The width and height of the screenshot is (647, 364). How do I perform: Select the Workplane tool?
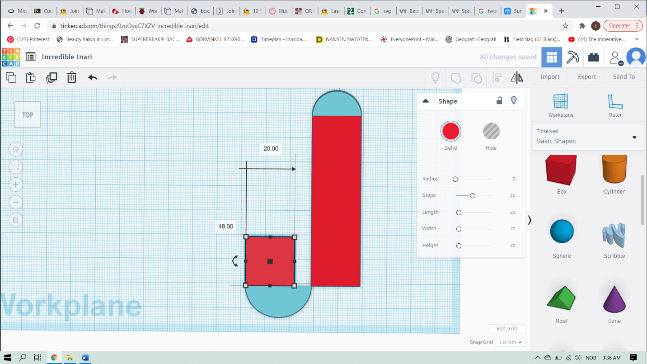560,106
